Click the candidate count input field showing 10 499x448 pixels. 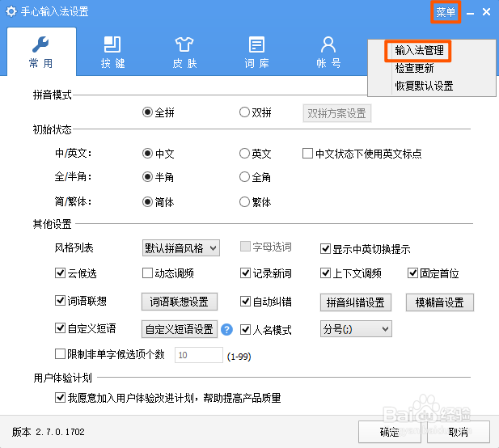point(199,355)
